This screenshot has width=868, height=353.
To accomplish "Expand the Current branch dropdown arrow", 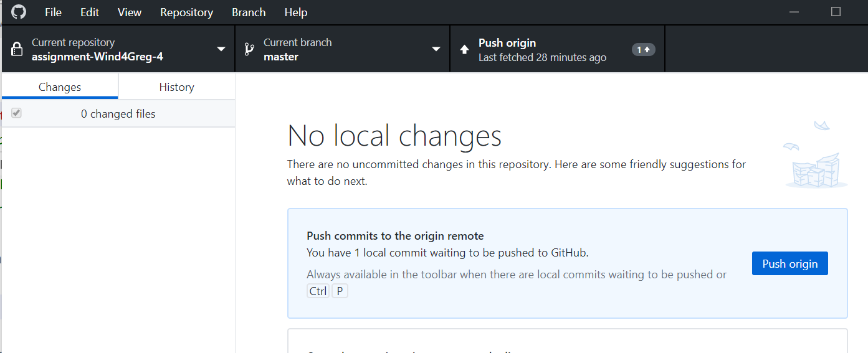I will click(436, 50).
